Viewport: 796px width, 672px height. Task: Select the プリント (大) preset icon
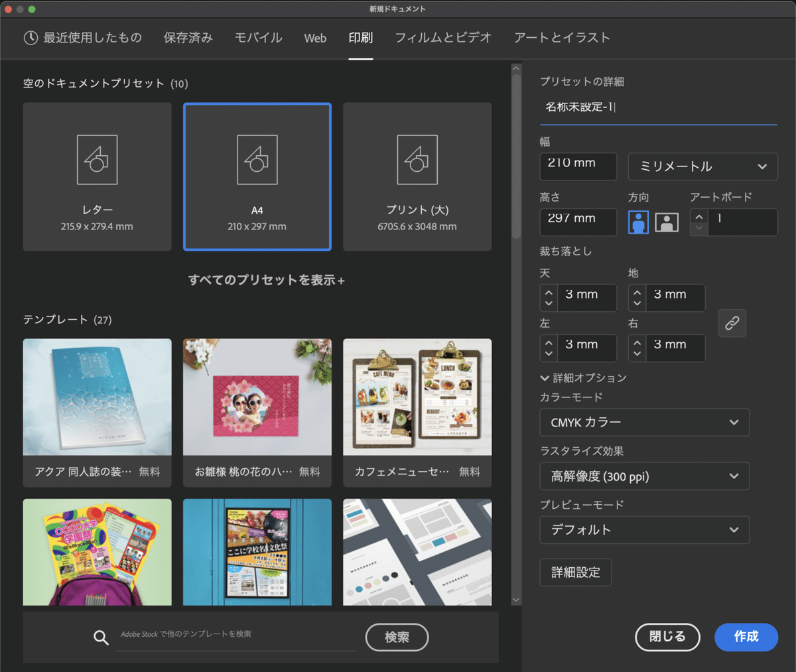(x=417, y=160)
